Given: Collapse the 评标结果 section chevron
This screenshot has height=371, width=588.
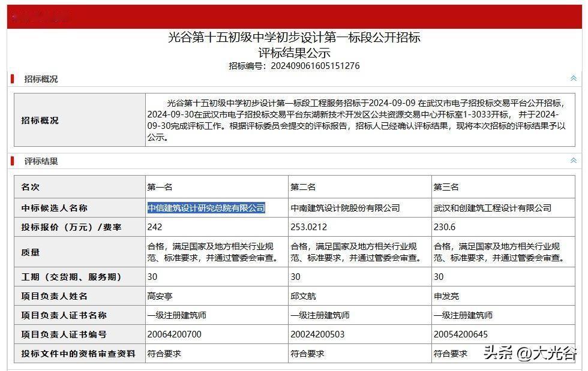Looking at the screenshot, I should [x=574, y=161].
